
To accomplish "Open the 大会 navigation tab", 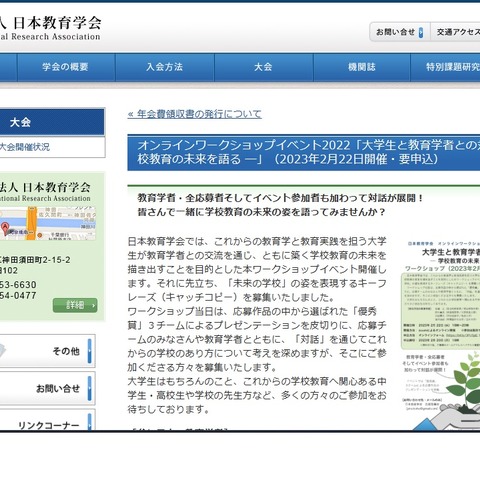I will coord(263,67).
